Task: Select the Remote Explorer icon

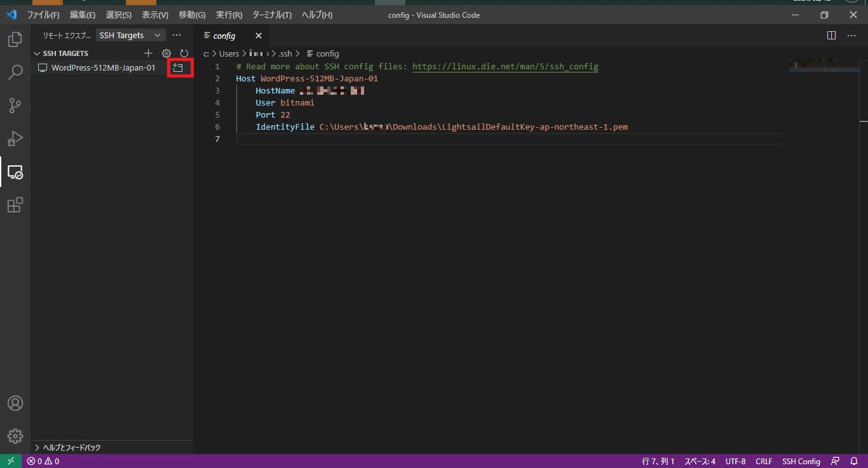Action: (15, 172)
